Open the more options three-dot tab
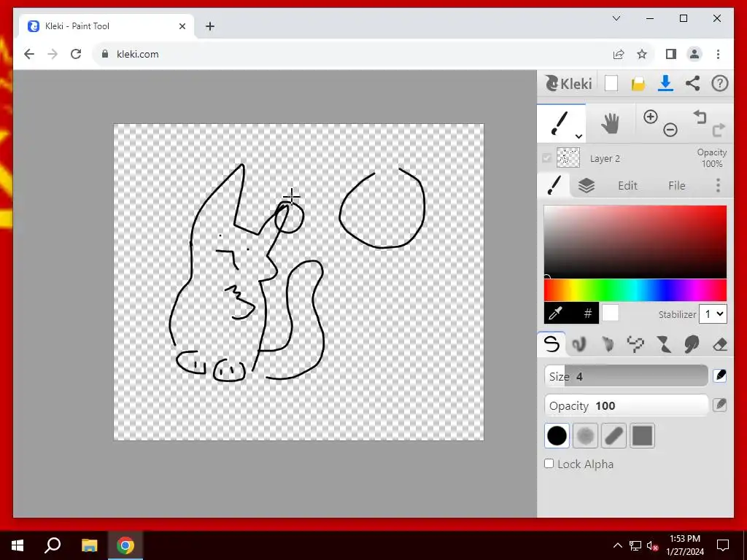The width and height of the screenshot is (747, 560). (x=718, y=185)
